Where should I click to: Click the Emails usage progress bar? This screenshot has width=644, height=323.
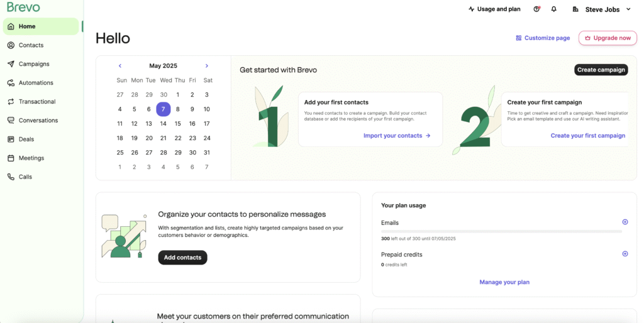(501, 231)
